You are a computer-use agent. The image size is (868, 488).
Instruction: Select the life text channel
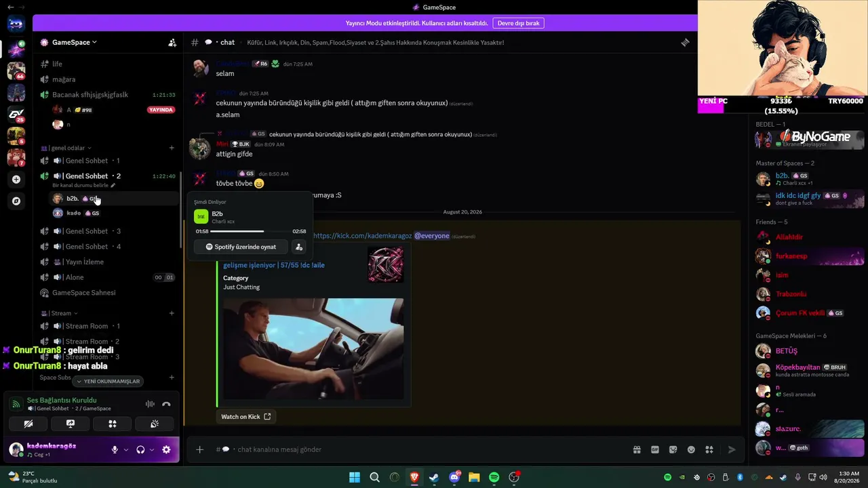coord(108,64)
